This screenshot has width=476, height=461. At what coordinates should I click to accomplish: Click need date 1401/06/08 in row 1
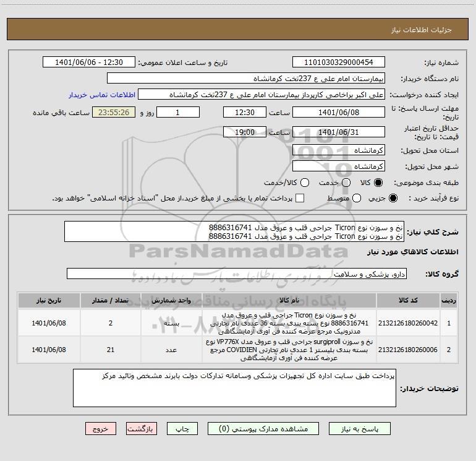(x=49, y=323)
